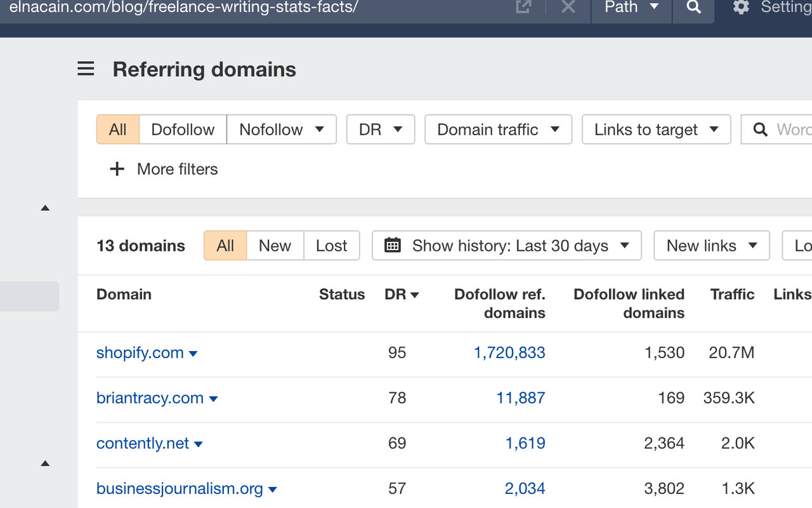The image size is (812, 508).
Task: Collapse lower sidebar section arrow
Action: pos(45,464)
